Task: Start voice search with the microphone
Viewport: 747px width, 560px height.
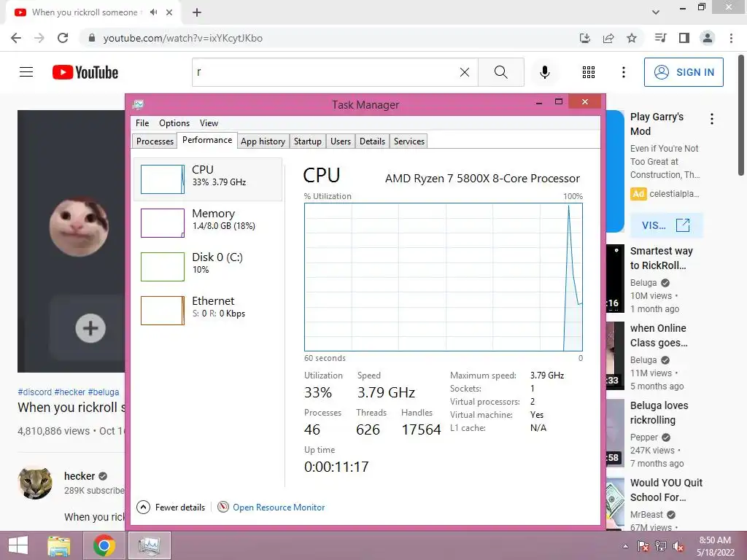Action: click(544, 72)
